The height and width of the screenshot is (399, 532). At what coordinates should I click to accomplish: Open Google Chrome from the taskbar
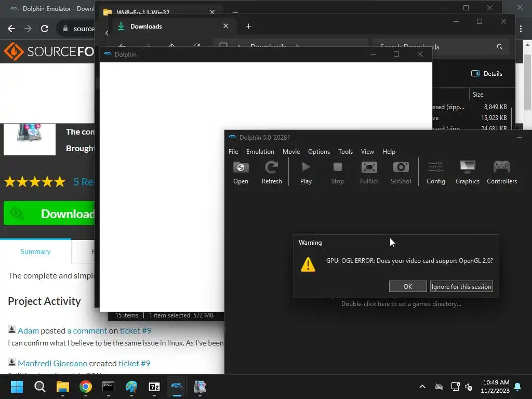tap(86, 387)
